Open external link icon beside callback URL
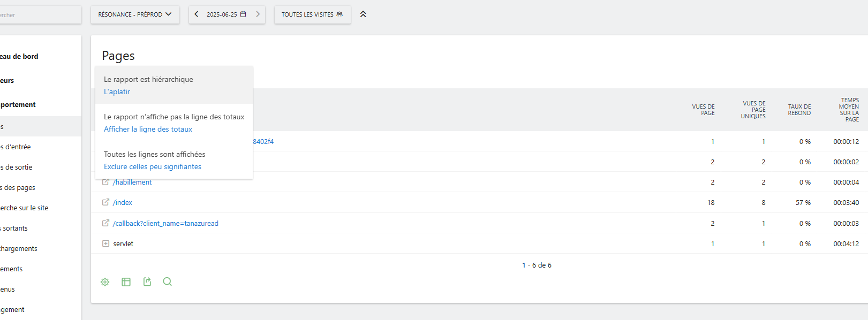 click(105, 223)
